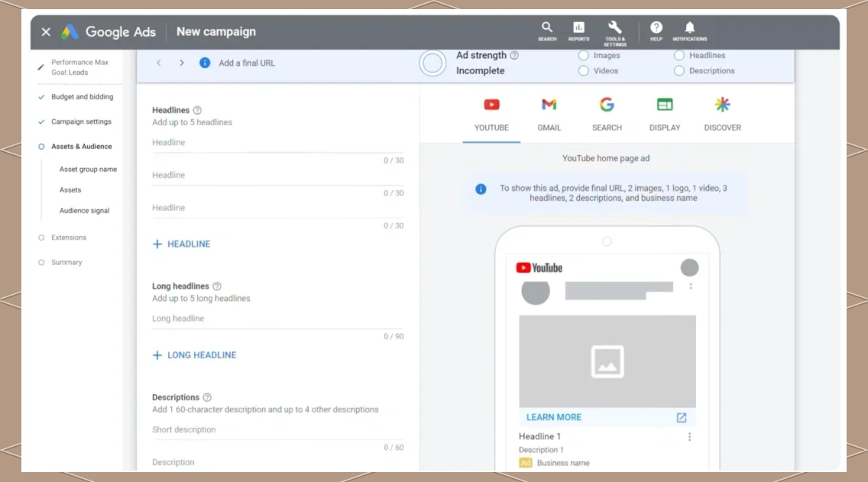Viewport: 868px width, 482px height.
Task: Open the Summary step
Action: pos(66,262)
